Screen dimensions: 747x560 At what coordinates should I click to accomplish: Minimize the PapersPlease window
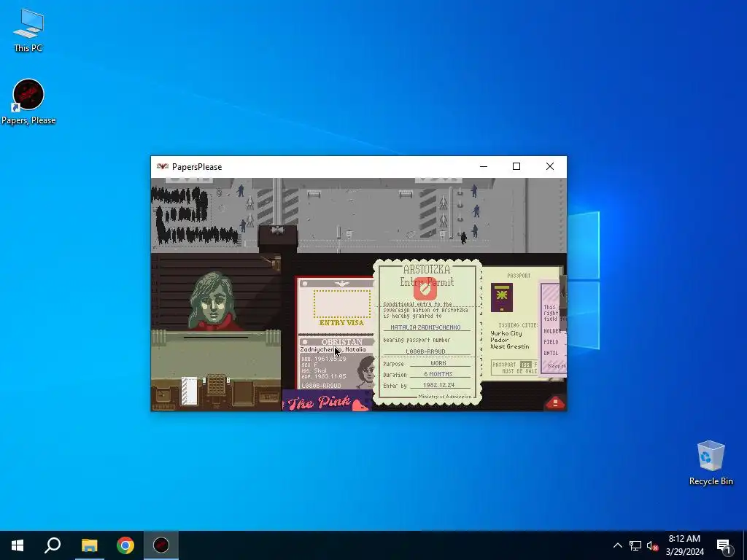tap(484, 166)
